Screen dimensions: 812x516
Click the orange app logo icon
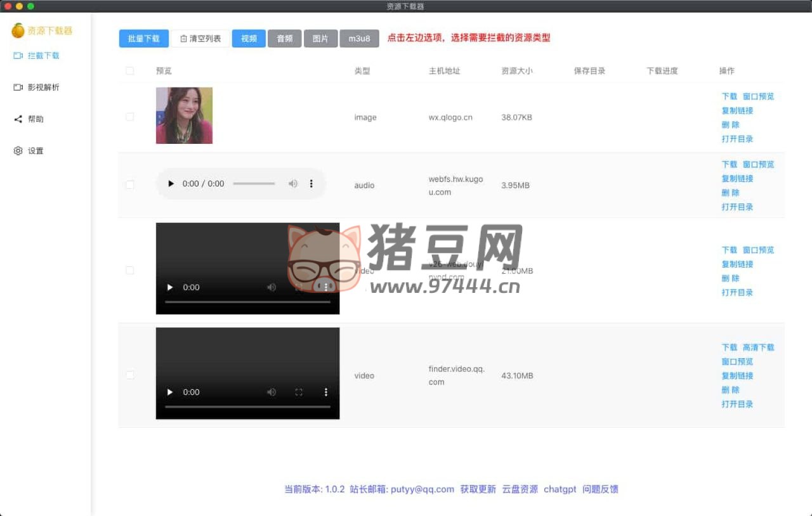(x=18, y=30)
